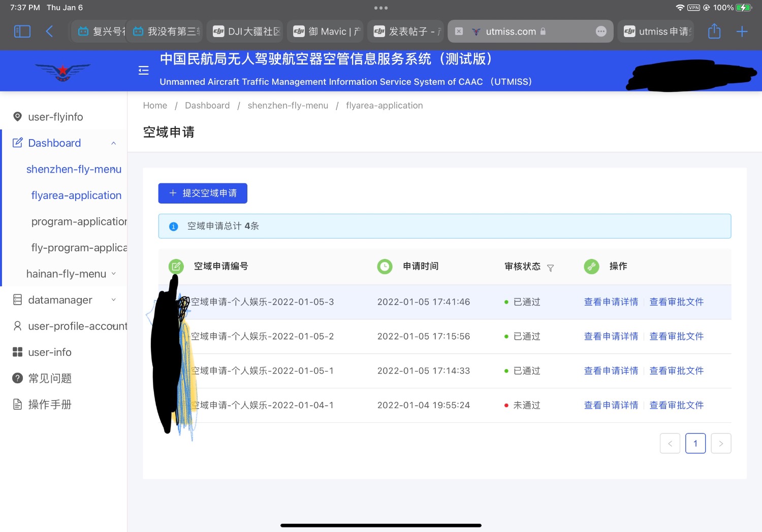View 查看审批文件 for rejected application 2022-01-04-1
This screenshot has width=762, height=532.
677,406
